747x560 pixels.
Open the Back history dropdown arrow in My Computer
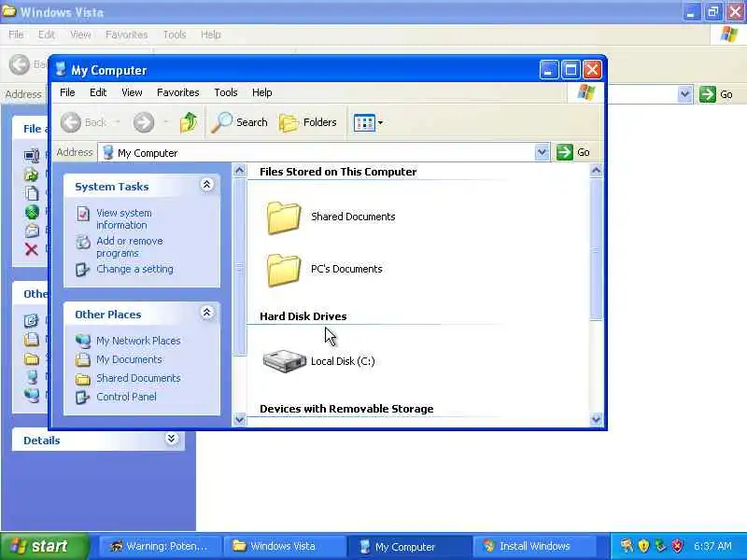[x=118, y=122]
